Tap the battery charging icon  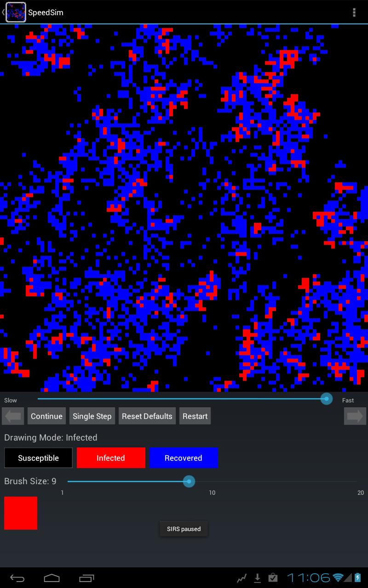pos(358,578)
